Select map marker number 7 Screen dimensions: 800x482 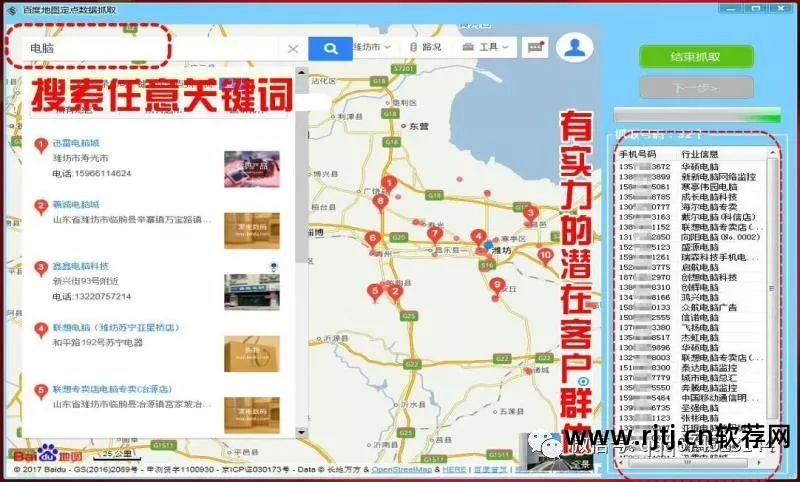435,236
